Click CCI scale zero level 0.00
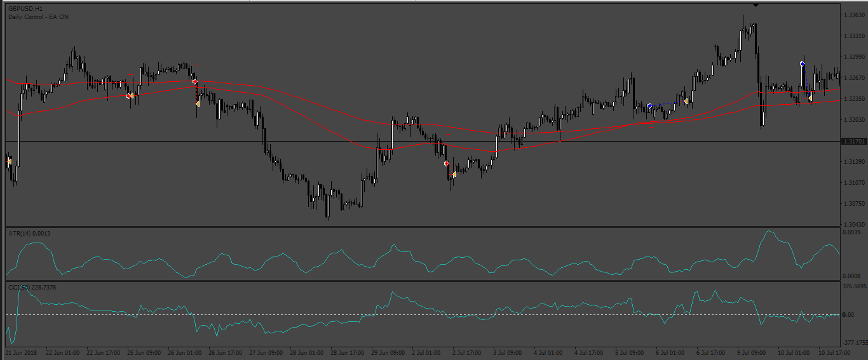 tap(849, 315)
